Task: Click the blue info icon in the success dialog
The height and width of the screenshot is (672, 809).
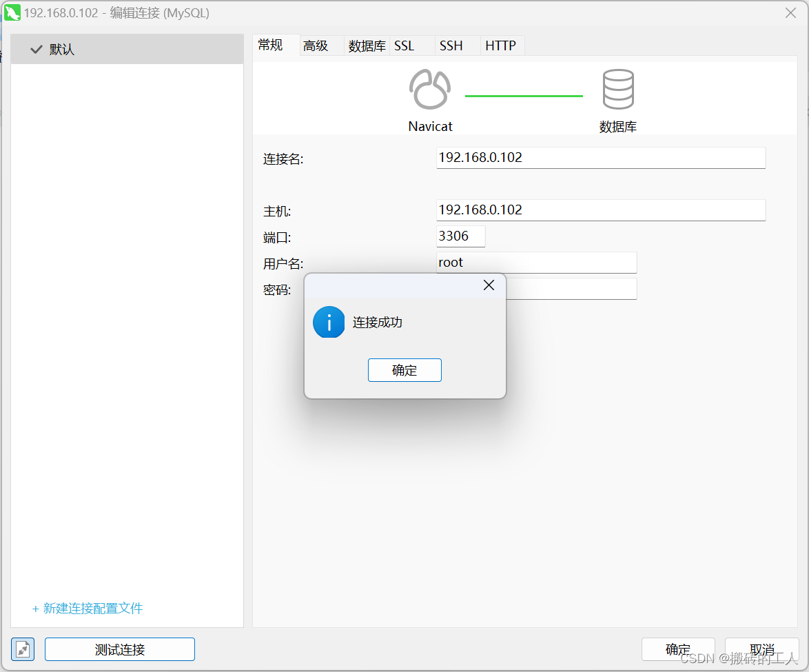Action: (x=329, y=322)
